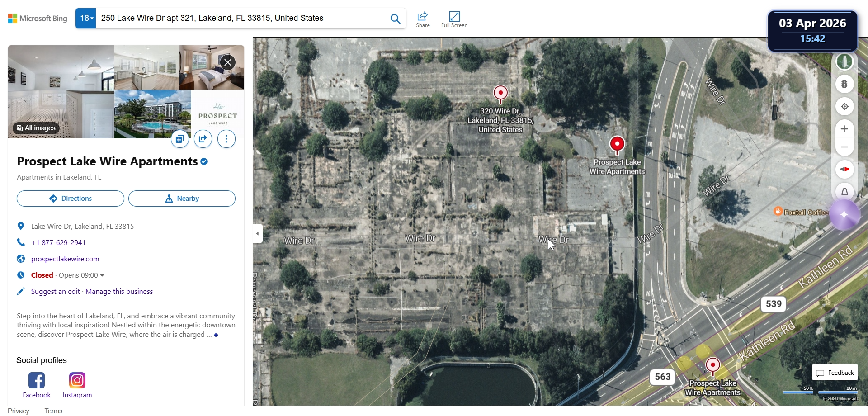Call +1 877-629-2941 link
This screenshot has width=868, height=416.
[x=58, y=242]
